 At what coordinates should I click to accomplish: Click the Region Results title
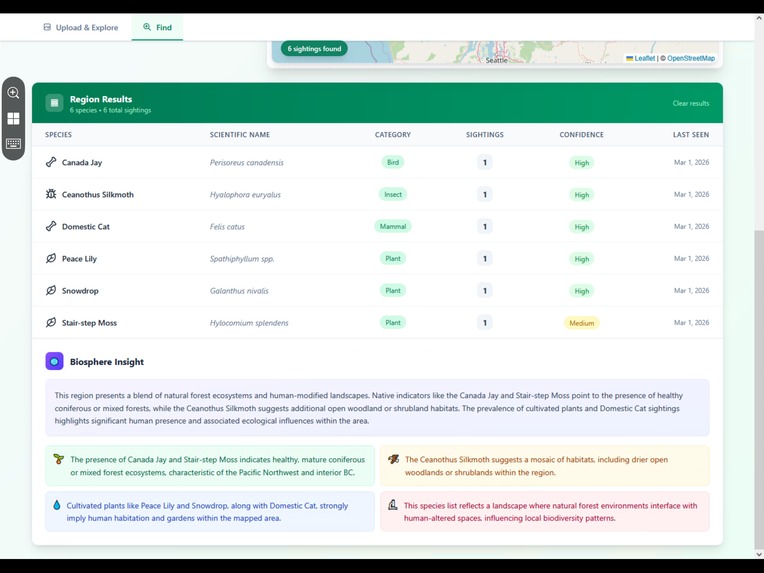coord(101,99)
